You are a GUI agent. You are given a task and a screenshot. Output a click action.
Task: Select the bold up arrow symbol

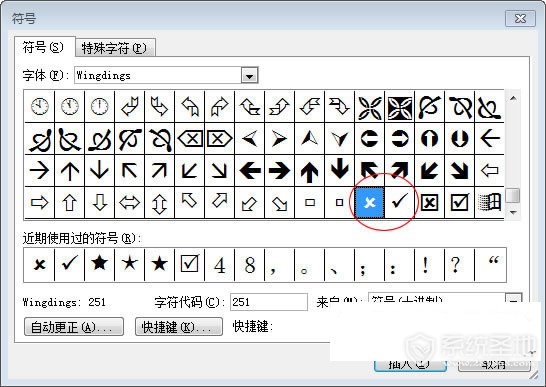point(310,171)
